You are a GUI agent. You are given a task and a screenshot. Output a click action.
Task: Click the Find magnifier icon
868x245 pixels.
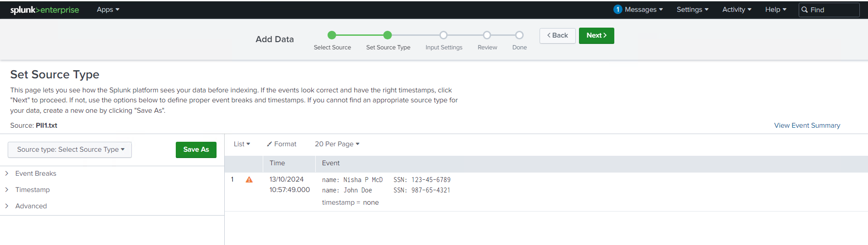(x=805, y=10)
